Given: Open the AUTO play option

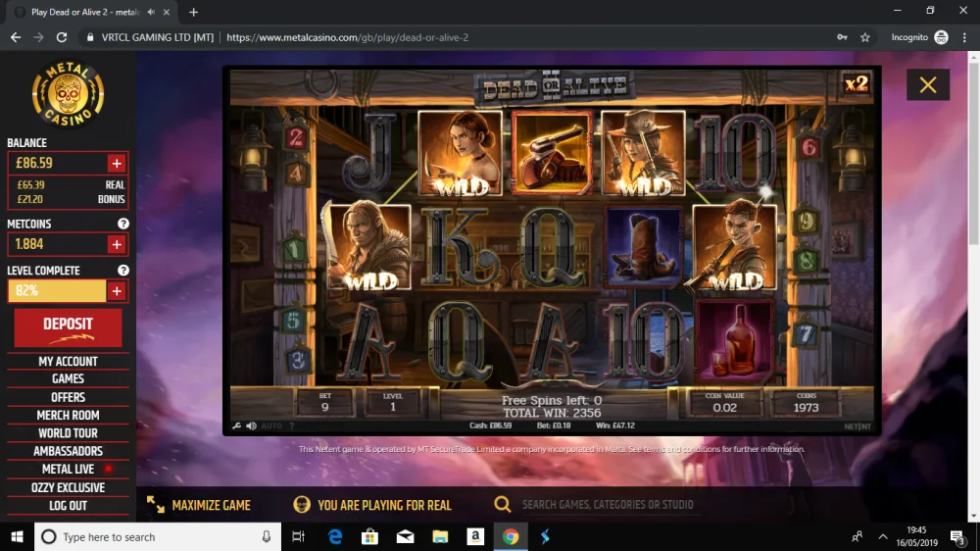Looking at the screenshot, I should 271,426.
